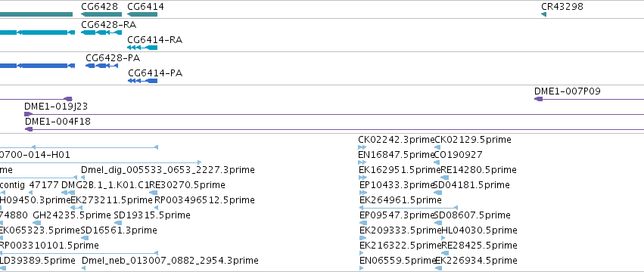Select the SD04181.5prime EST glyph
The image size is (644, 272).
point(438,193)
